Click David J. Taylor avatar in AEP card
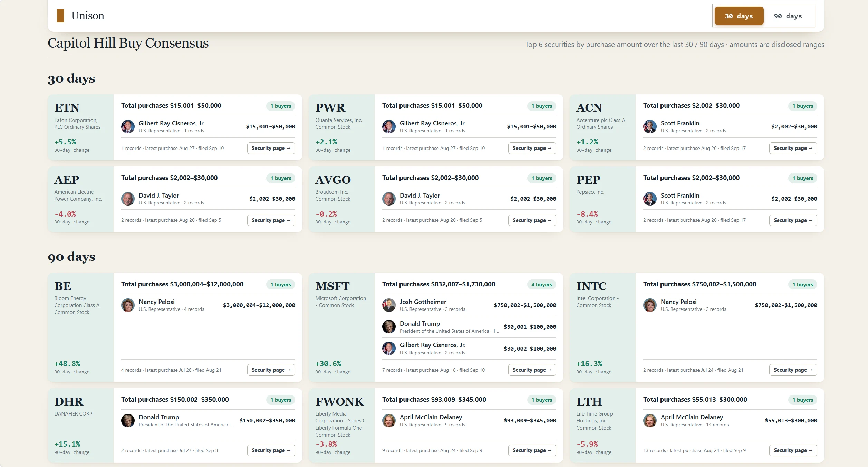Screen dimensions: 868x467 (x=128, y=199)
